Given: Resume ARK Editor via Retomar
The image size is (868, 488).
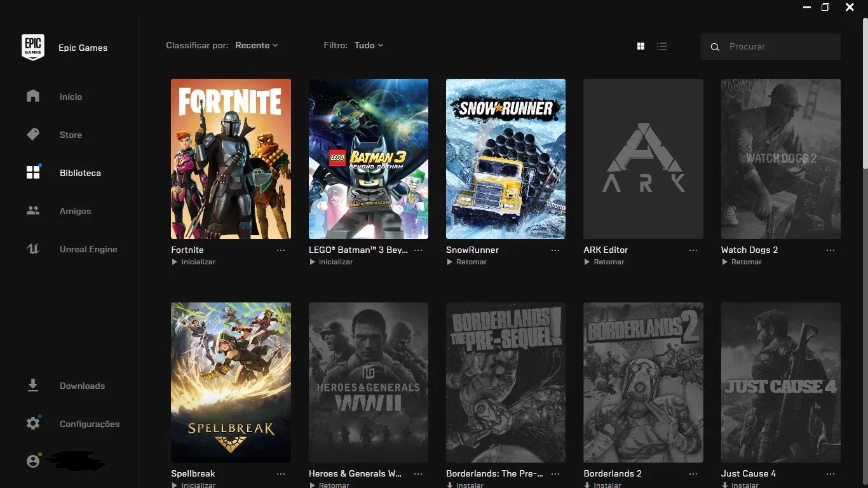Looking at the screenshot, I should point(604,262).
